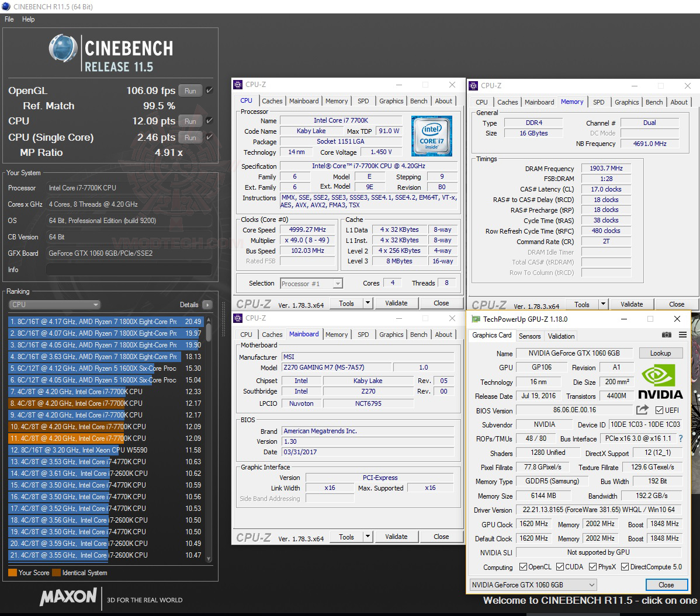Select ranking row 8 i7-7700K score 12.17
Image resolution: width=700 pixels, height=616 pixels.
[x=106, y=403]
